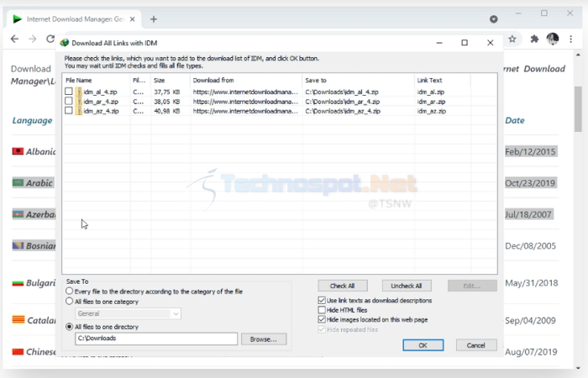The width and height of the screenshot is (588, 378).
Task: Open the browser three-dot menu
Action: pos(570,39)
